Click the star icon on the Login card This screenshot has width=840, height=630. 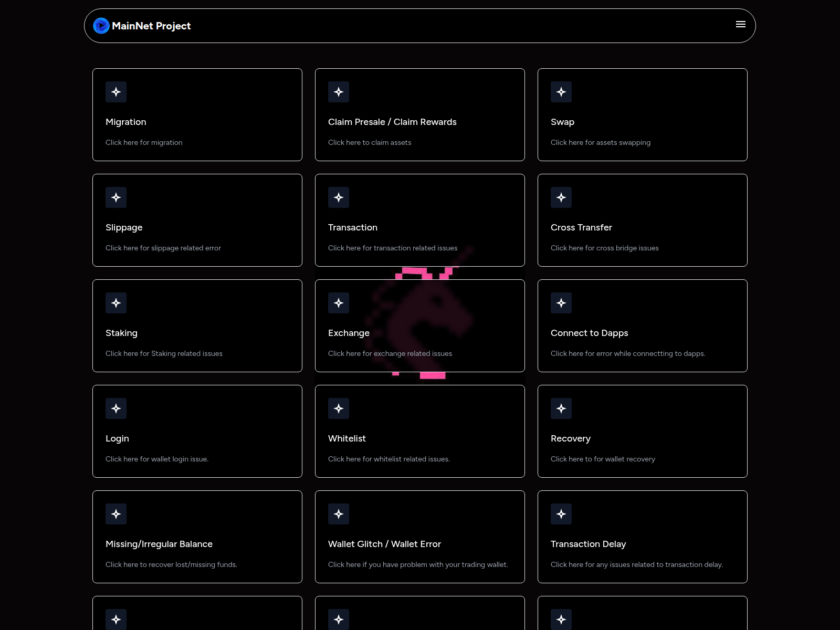[116, 408]
